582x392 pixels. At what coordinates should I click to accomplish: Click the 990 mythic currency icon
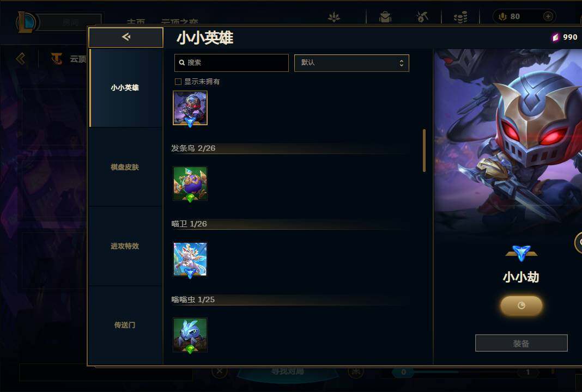point(555,37)
